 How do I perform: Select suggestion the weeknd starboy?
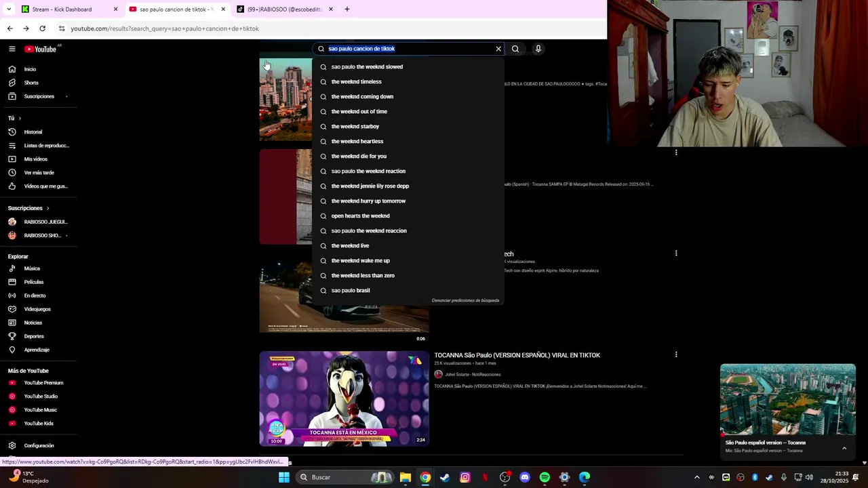coord(408,127)
